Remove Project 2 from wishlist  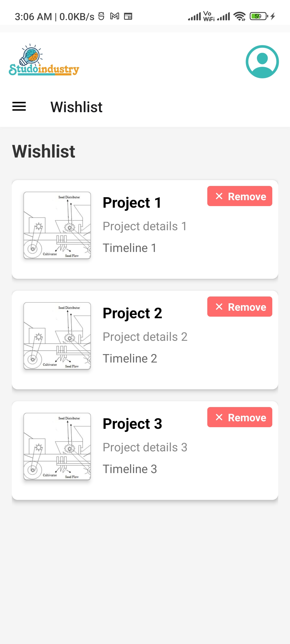(x=240, y=307)
